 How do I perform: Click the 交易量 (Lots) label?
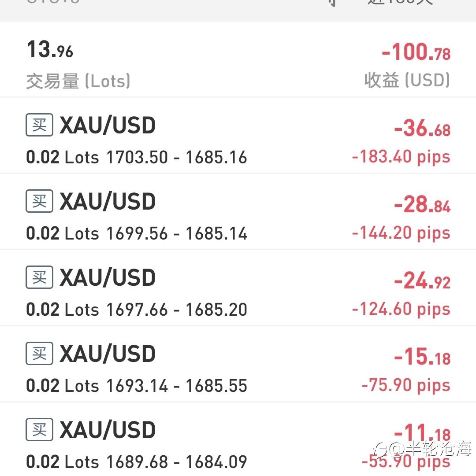[78, 81]
